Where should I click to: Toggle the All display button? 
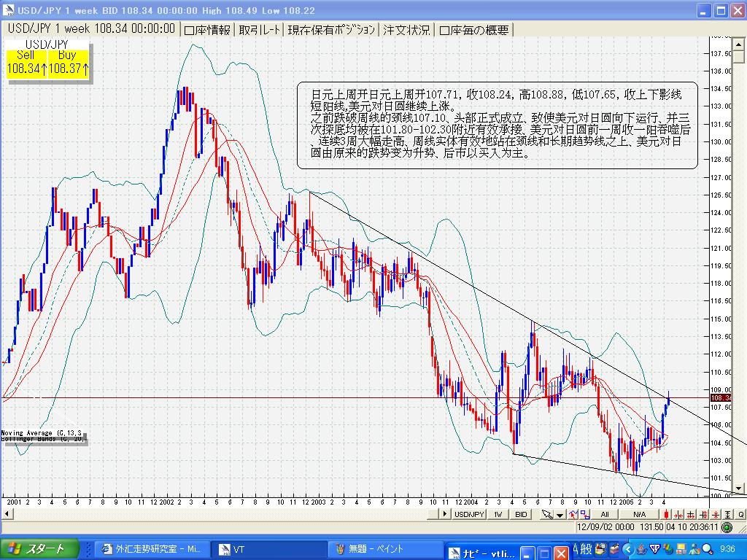point(605,514)
